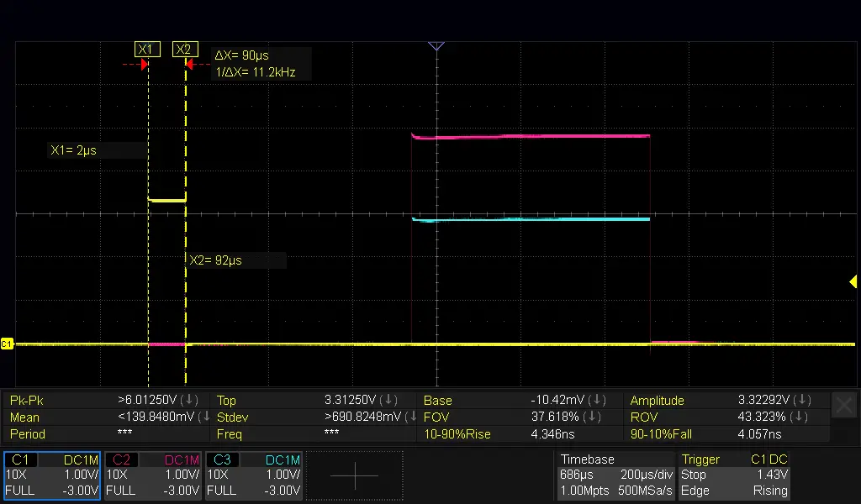
Task: Click the 686µs timebase delay value
Action: pos(576,475)
